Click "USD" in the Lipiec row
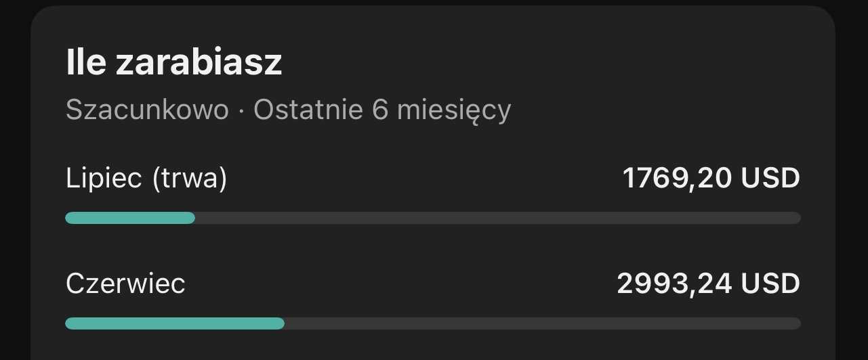This screenshot has height=360, width=868. coord(770,179)
